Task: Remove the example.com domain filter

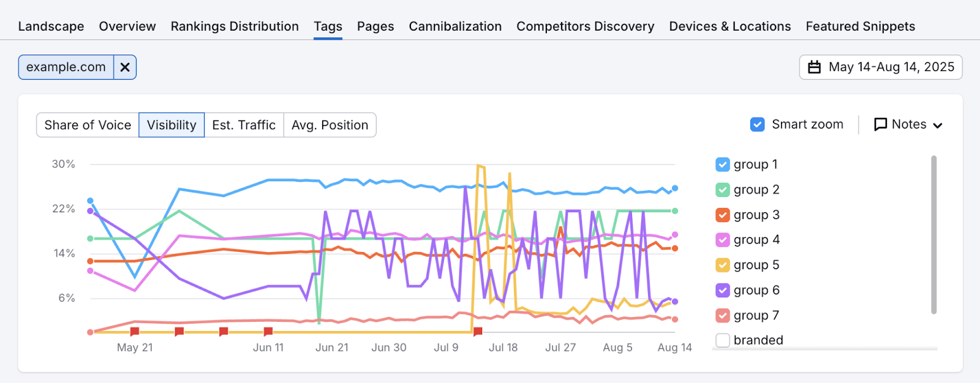Action: click(125, 67)
